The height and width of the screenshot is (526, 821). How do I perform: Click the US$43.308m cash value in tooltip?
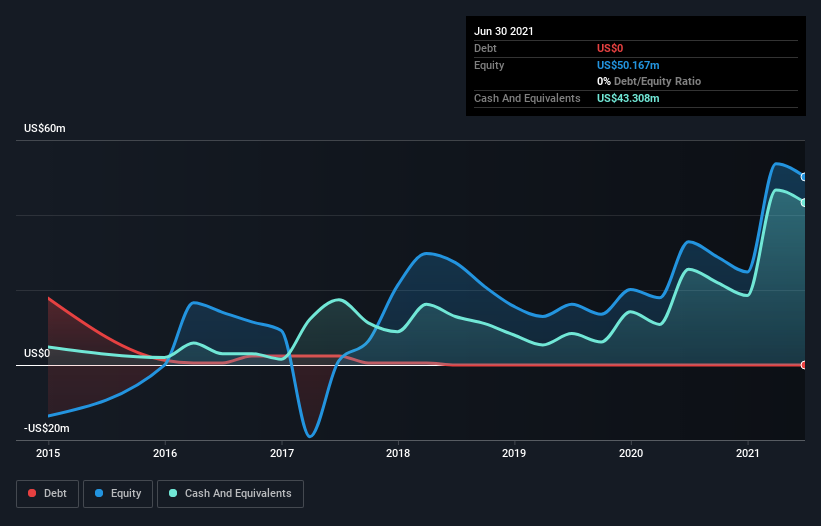628,98
